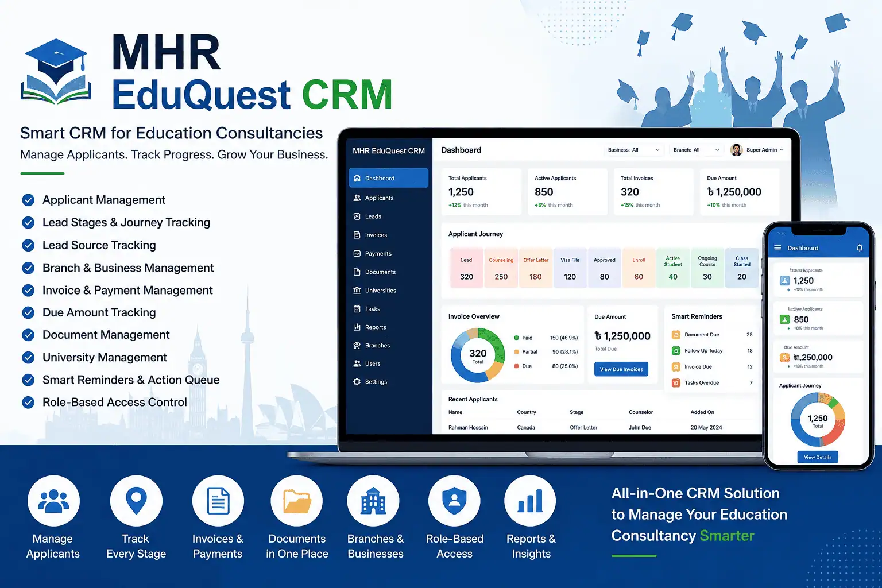The image size is (882, 588).
Task: Click the View Due Invoices button
Action: (621, 369)
